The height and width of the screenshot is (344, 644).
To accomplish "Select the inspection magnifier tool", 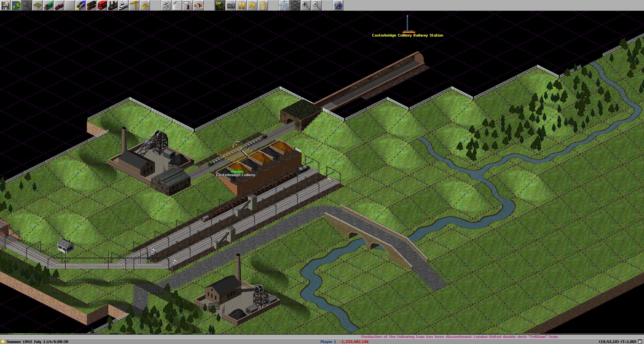I will pos(27,5).
